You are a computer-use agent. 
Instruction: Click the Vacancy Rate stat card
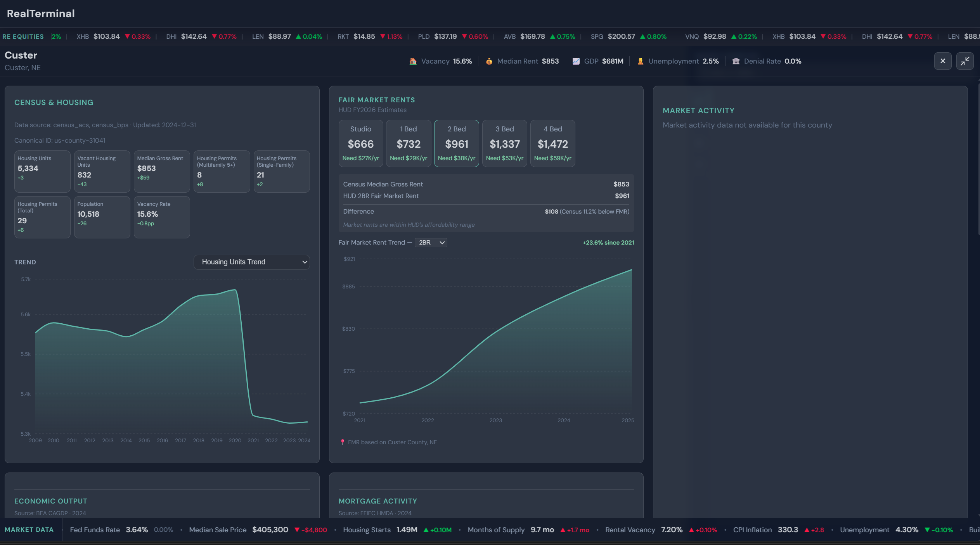162,217
